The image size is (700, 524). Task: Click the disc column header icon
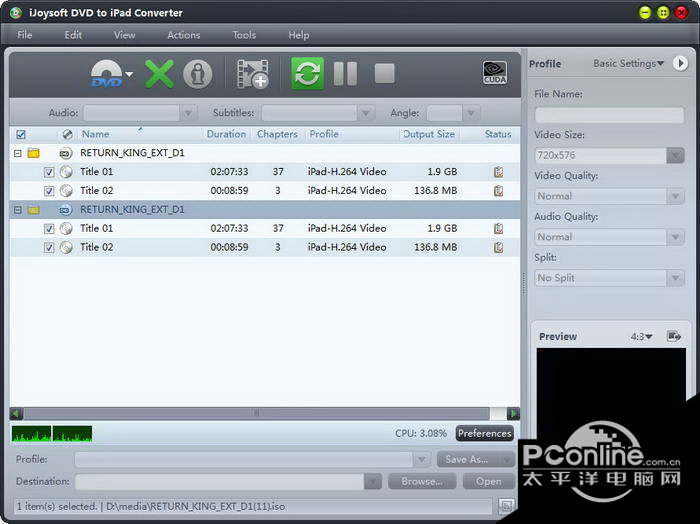click(67, 134)
